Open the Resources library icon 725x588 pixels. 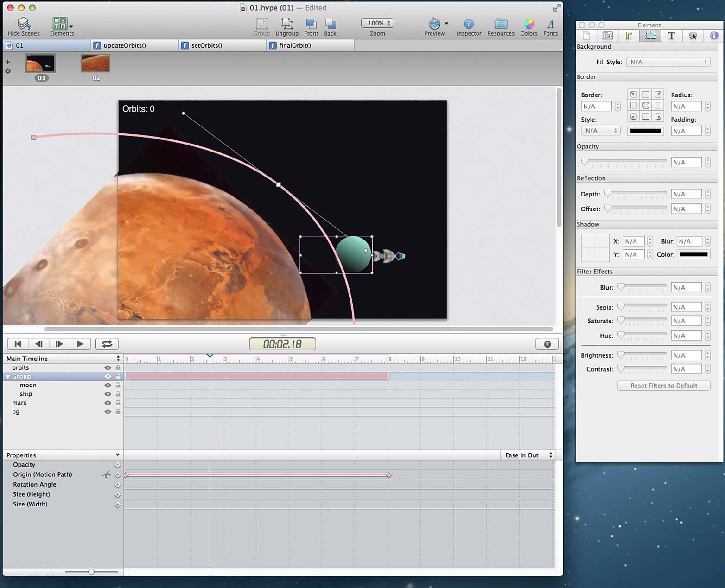point(501,24)
